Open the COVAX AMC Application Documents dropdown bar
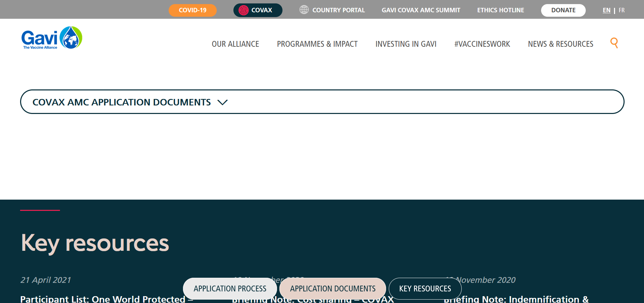This screenshot has height=303, width=644. click(x=322, y=102)
